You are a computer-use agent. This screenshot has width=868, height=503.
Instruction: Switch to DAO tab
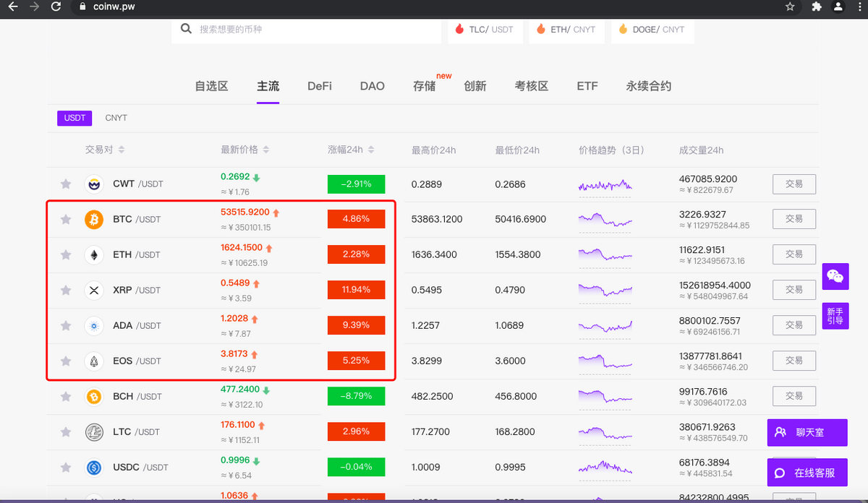point(373,86)
